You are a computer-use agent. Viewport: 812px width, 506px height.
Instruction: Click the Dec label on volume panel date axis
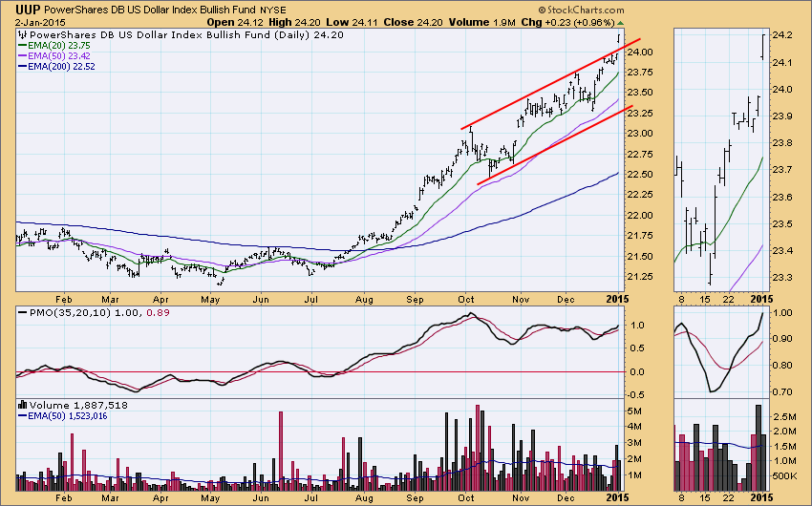click(566, 498)
